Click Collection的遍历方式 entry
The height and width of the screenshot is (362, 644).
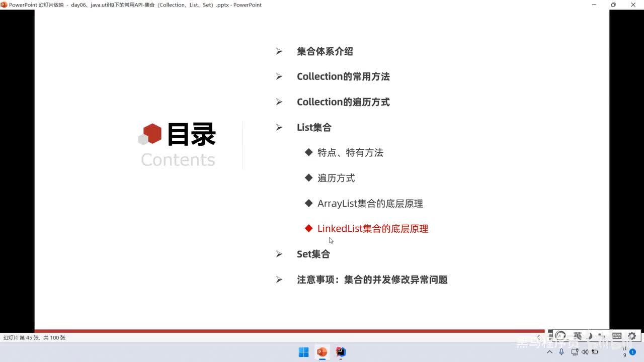[x=343, y=102]
